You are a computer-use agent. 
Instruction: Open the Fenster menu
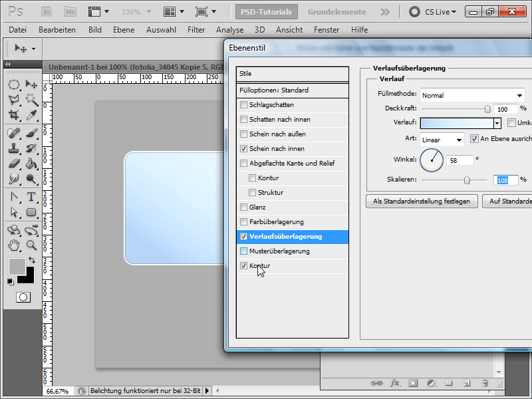pos(327,30)
